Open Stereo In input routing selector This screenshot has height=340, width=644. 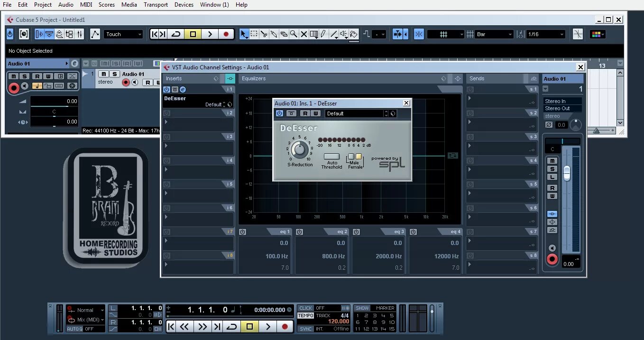click(562, 101)
